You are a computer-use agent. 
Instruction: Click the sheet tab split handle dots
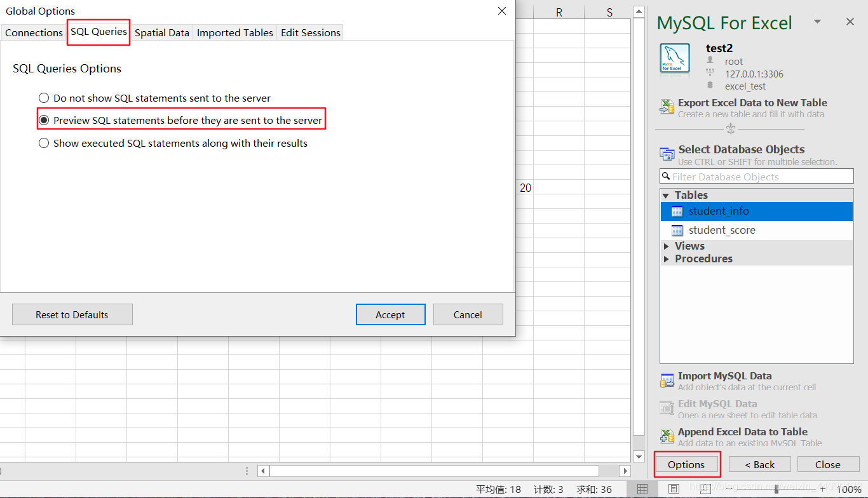pyautogui.click(x=247, y=471)
